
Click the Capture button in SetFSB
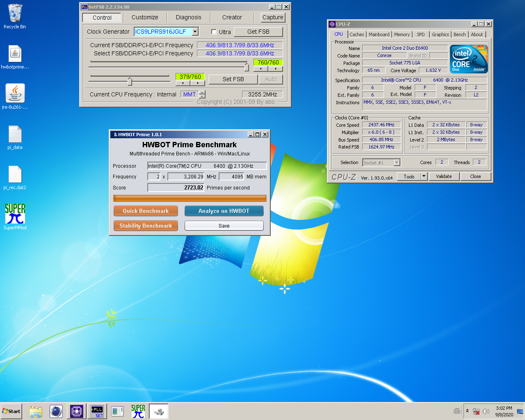click(x=273, y=17)
